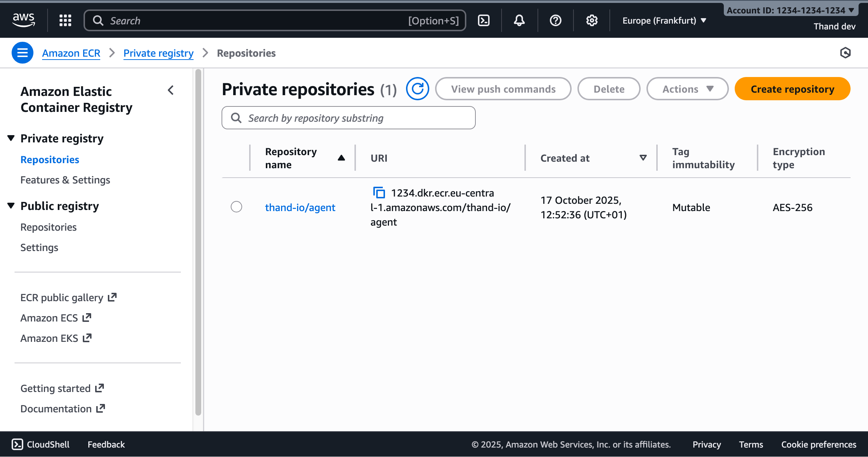868x457 pixels.
Task: Open the Actions dropdown
Action: point(687,89)
